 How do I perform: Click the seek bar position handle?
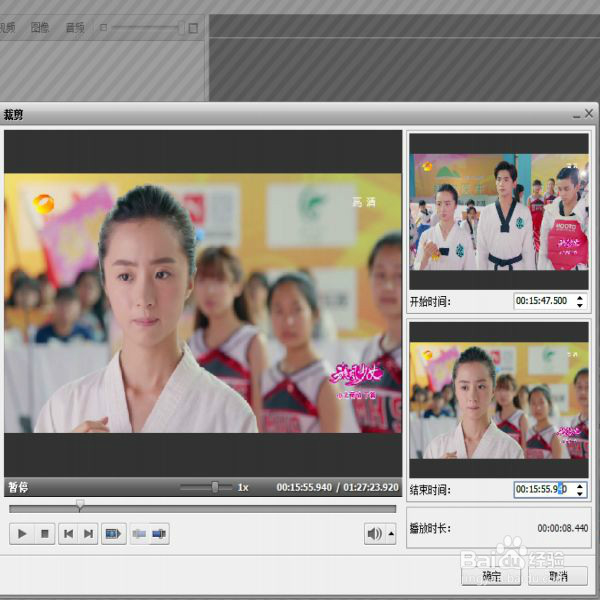[80, 505]
